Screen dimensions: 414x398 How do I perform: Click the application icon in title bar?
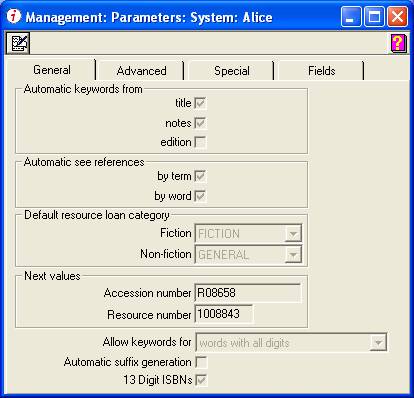pyautogui.click(x=14, y=16)
